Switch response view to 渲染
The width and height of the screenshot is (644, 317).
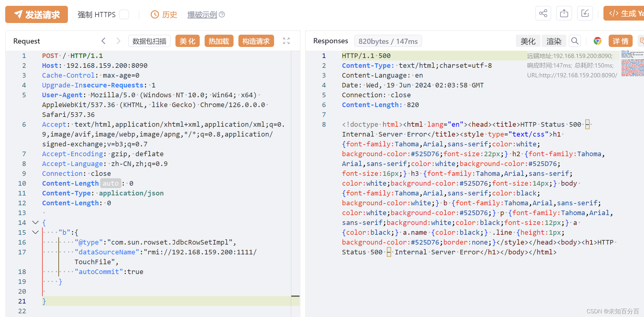click(x=554, y=41)
